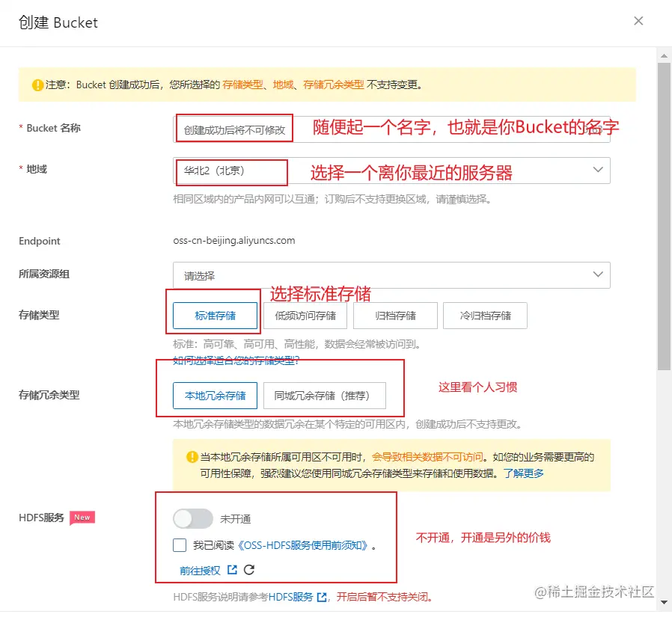Open the HDFS服务 documentation link
Screen dimensions: 672x617
(x=290, y=597)
